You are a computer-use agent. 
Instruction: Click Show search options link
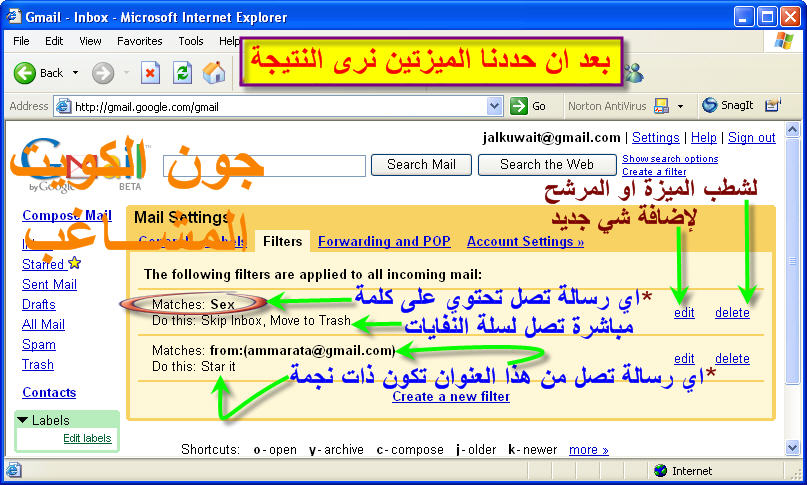click(670, 159)
